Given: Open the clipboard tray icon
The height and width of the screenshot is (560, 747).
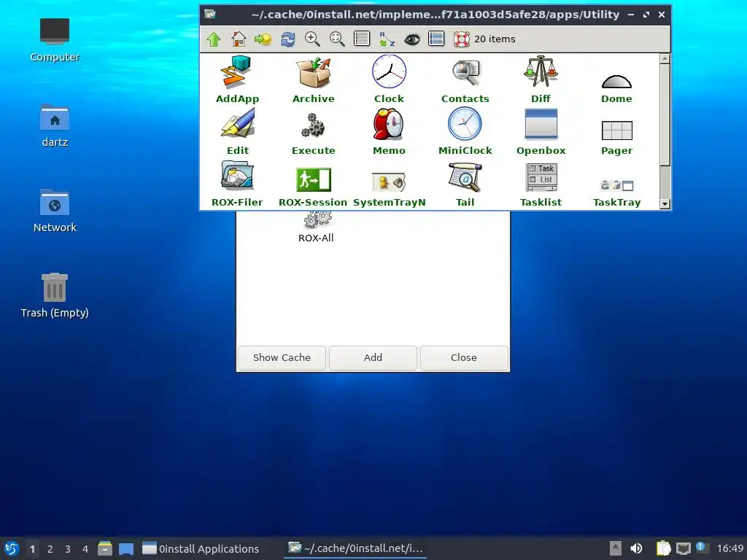Looking at the screenshot, I should (x=662, y=548).
